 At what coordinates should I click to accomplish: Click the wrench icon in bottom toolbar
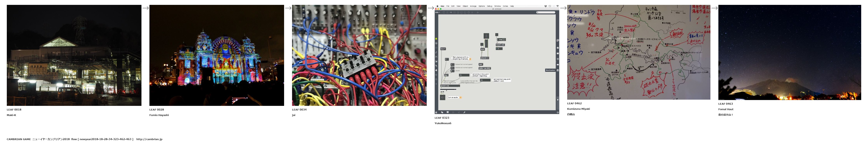[x=464, y=112]
